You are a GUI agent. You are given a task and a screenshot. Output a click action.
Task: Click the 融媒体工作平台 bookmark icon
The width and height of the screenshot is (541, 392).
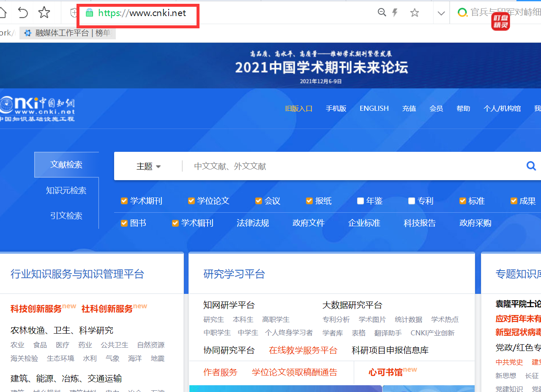click(x=28, y=33)
